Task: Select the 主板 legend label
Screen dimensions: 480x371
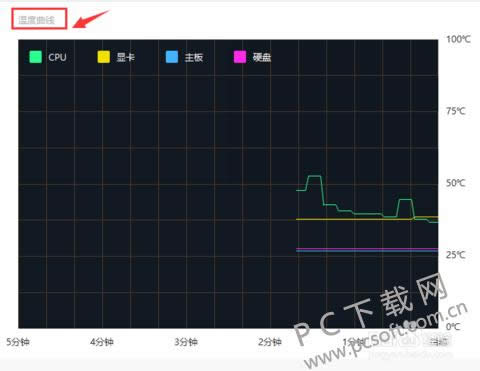Action: point(194,57)
